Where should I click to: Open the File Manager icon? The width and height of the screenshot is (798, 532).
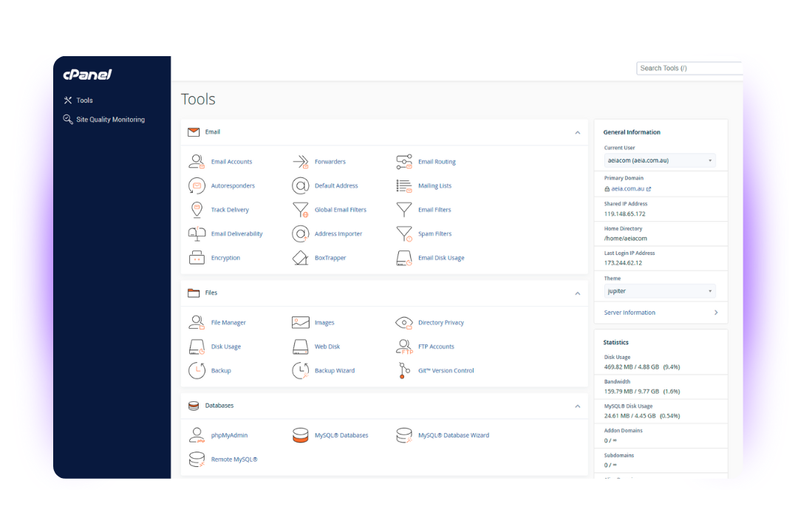click(x=197, y=323)
